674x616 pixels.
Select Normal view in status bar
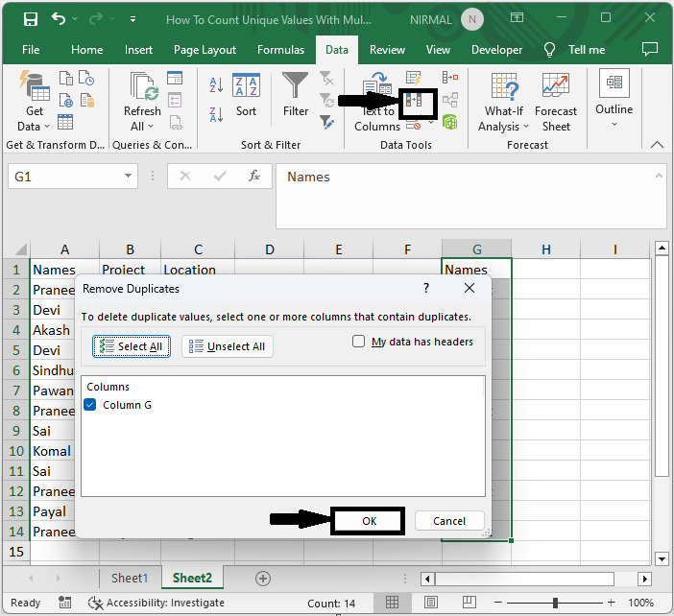[392, 603]
